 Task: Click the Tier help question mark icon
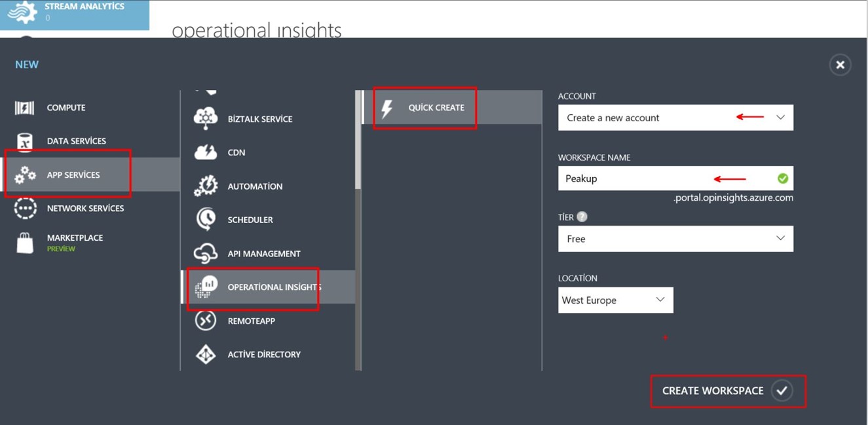582,217
